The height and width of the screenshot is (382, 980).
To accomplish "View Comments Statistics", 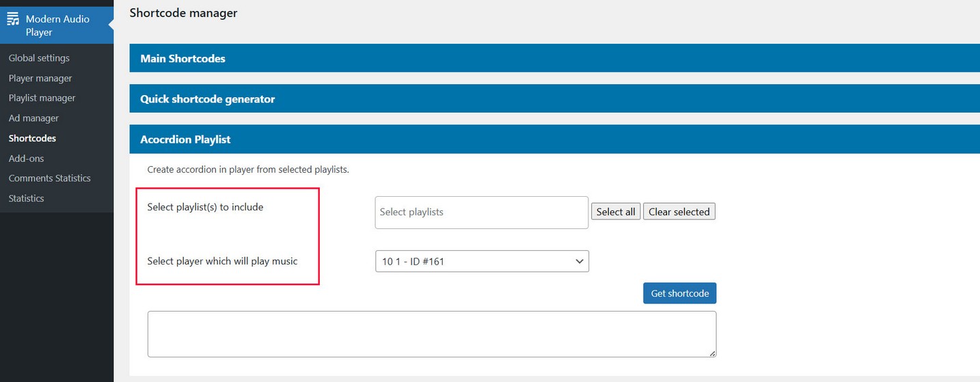I will [x=49, y=178].
